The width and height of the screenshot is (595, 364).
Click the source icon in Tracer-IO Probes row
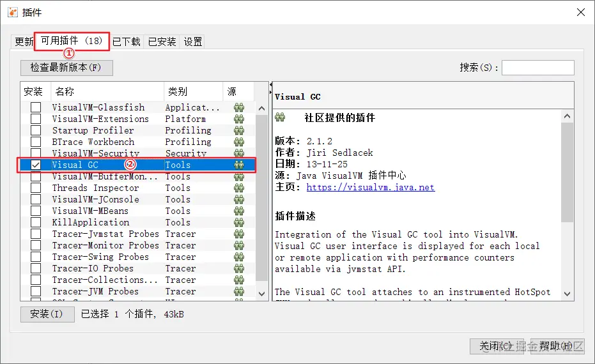(239, 268)
